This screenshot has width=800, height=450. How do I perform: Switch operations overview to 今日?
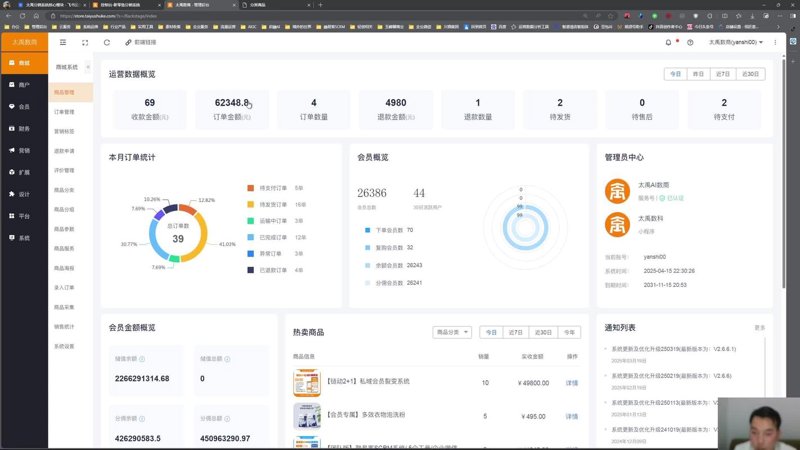click(x=676, y=74)
